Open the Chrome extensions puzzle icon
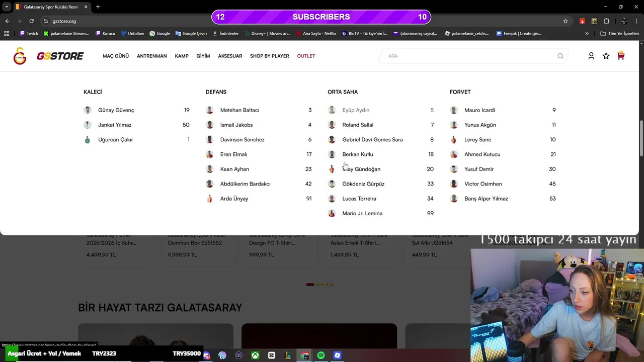The height and width of the screenshot is (362, 644). point(606,21)
